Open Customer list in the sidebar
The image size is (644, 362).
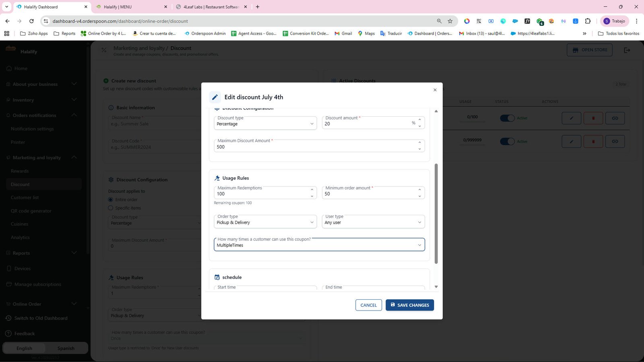(25, 197)
